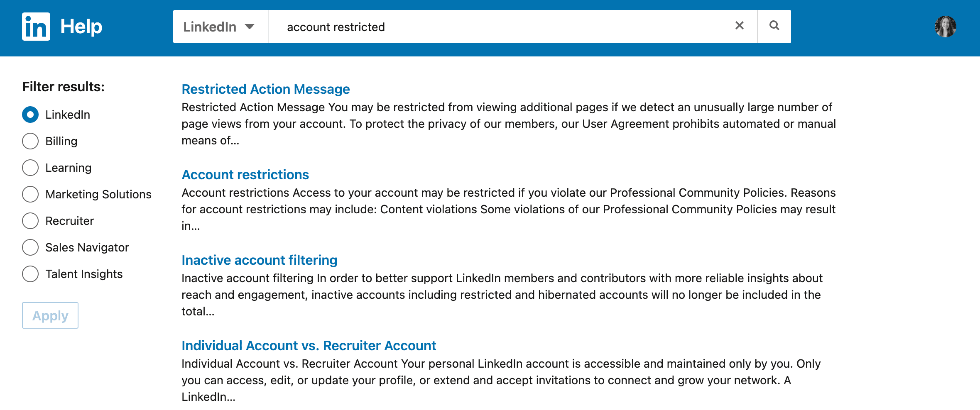Click the dropdown arrow next to LinkedIn

tap(250, 27)
